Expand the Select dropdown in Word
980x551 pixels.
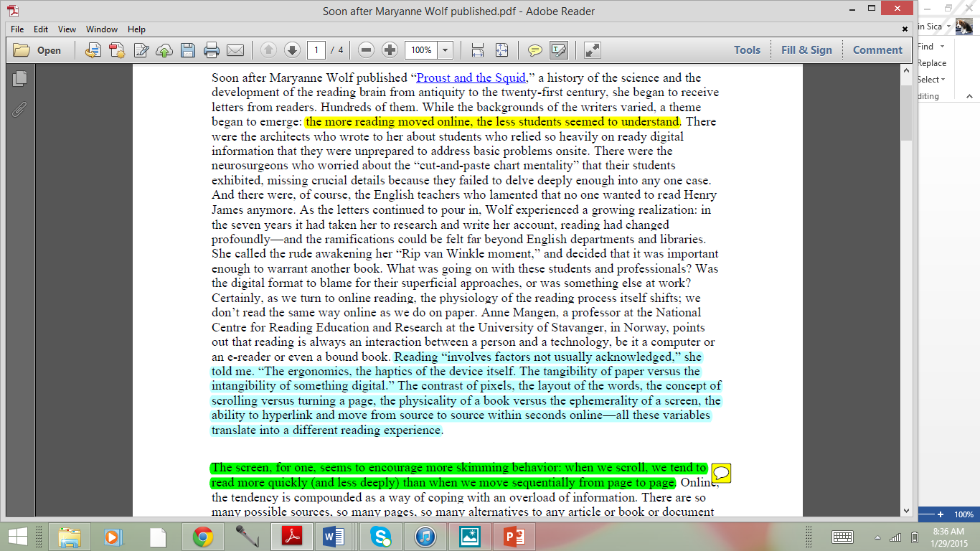click(931, 80)
